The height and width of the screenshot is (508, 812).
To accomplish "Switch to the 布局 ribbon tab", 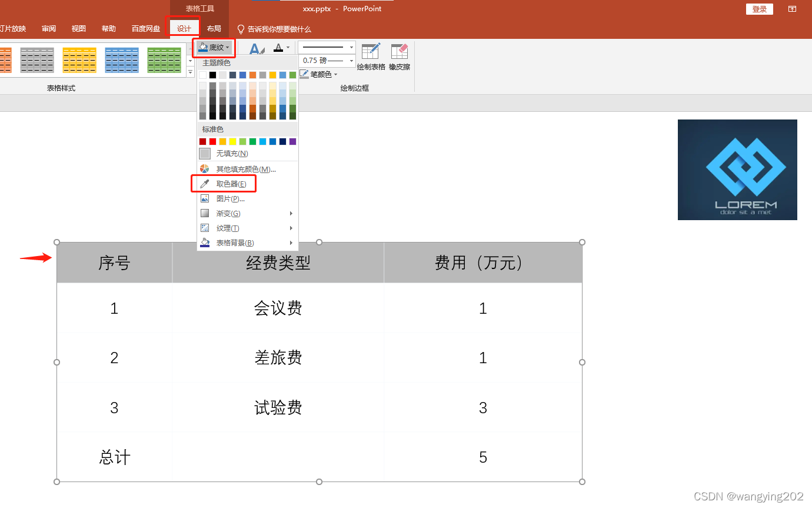I will click(x=214, y=28).
